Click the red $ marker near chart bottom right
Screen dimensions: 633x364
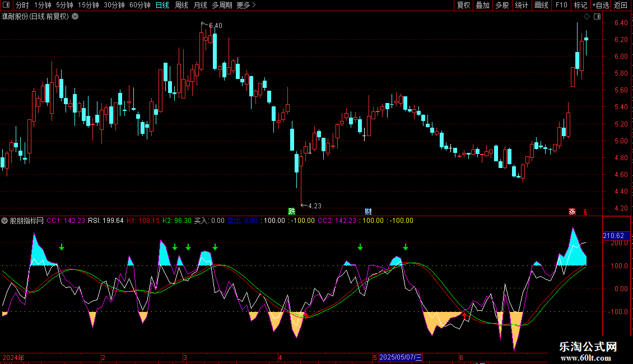coord(585,212)
